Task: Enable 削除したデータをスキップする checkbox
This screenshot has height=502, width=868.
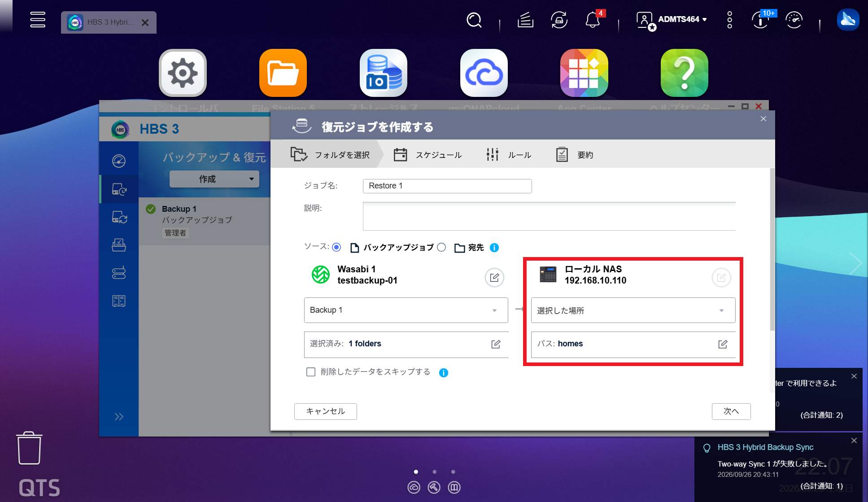Action: pyautogui.click(x=310, y=372)
